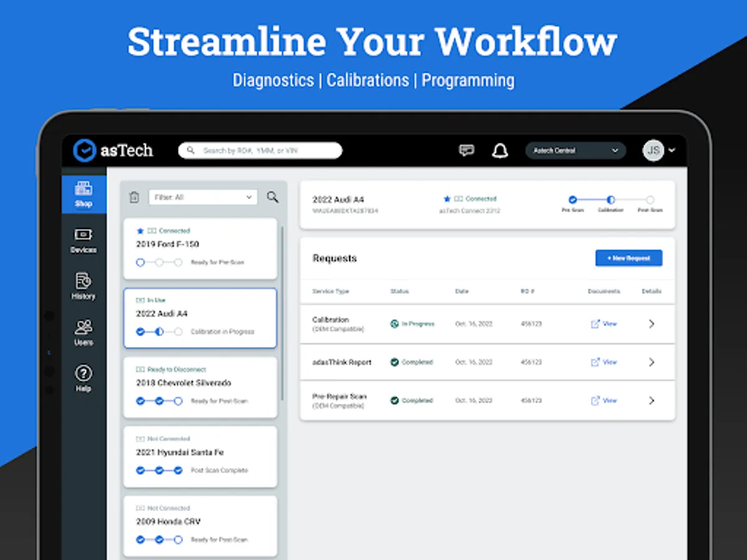The image size is (747, 560).
Task: Click the star icon on the Ford F-150 card
Action: tap(140, 231)
